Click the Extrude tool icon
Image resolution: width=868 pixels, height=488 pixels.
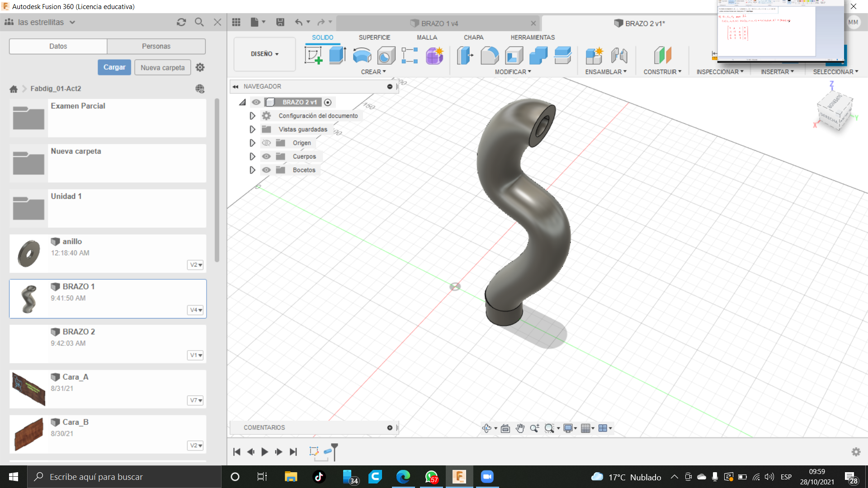[x=337, y=56]
